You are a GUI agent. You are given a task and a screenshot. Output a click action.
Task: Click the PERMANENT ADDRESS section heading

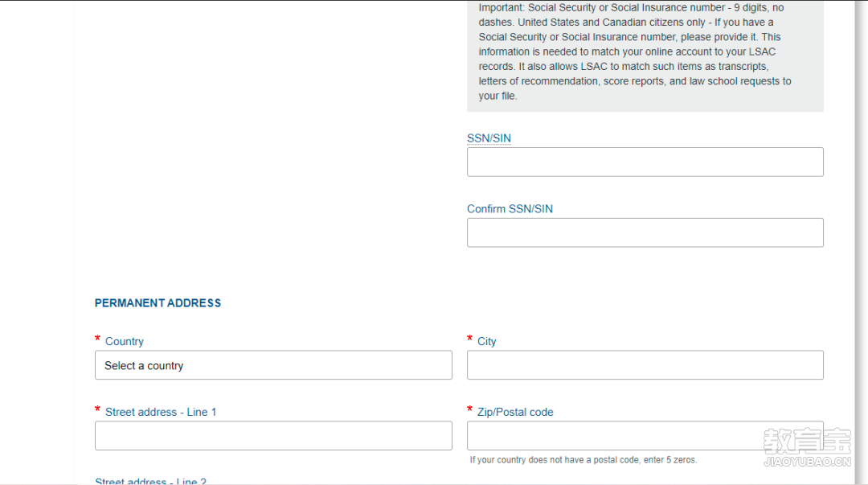click(x=158, y=303)
